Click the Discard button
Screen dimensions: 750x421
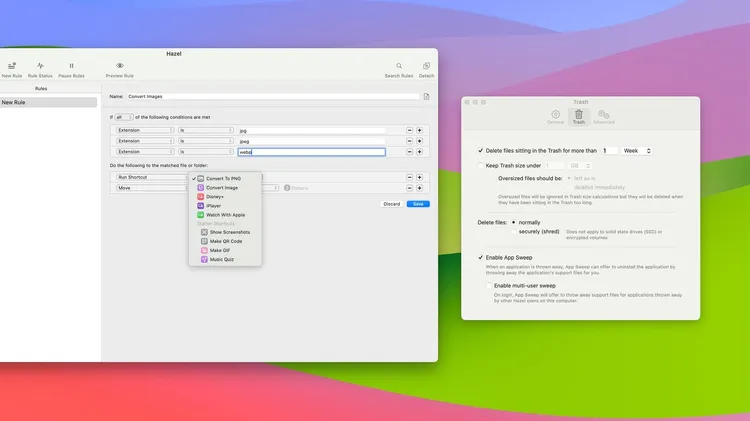point(391,204)
